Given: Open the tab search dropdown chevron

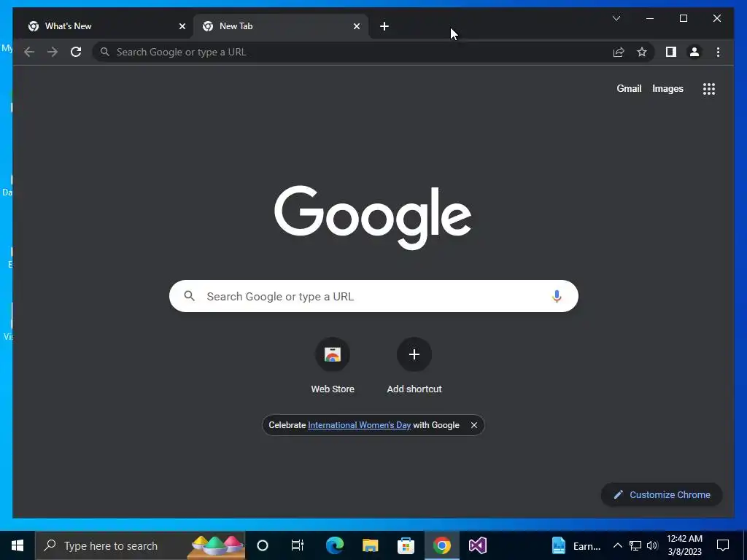Looking at the screenshot, I should click(x=616, y=18).
